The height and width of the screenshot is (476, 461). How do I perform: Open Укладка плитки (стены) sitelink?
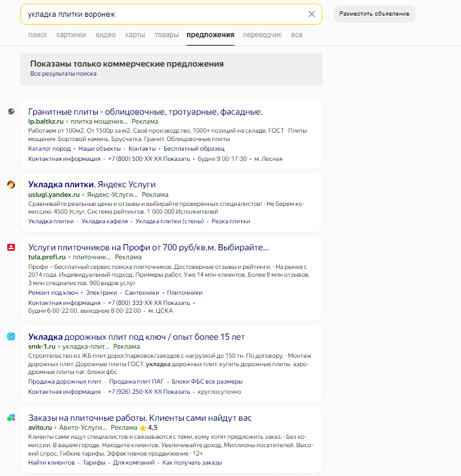point(170,221)
